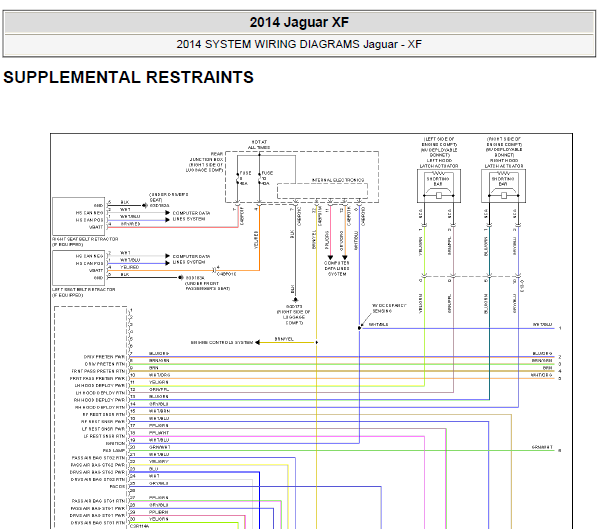Click "(UNDER FRONT PASSENGER'S SEAT)" ground note
615x529 pixels.
tap(207, 286)
